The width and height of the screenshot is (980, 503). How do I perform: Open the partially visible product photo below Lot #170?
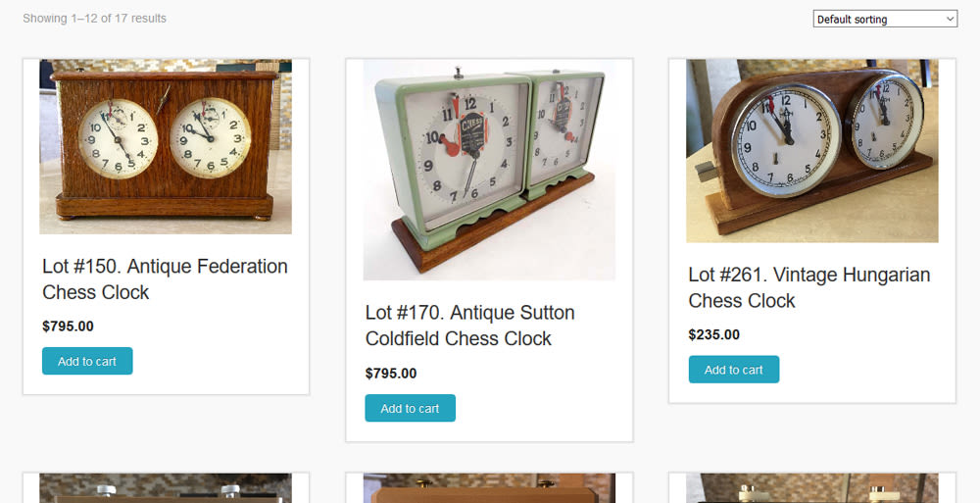coord(489,488)
